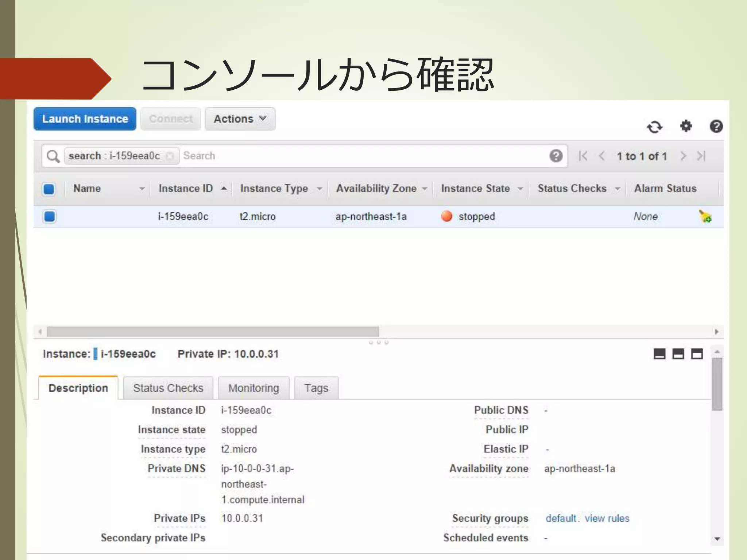The height and width of the screenshot is (560, 747).
Task: Open the Monitoring tab
Action: (253, 388)
